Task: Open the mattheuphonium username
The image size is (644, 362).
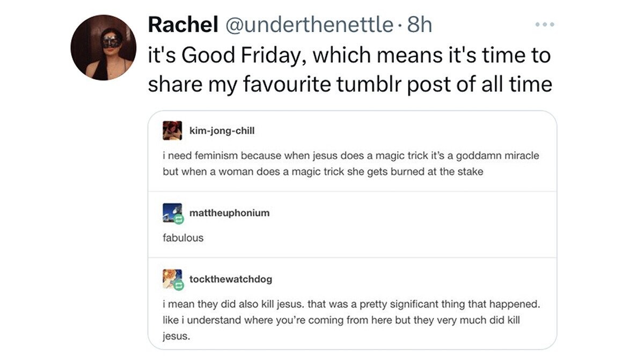Action: tap(229, 212)
